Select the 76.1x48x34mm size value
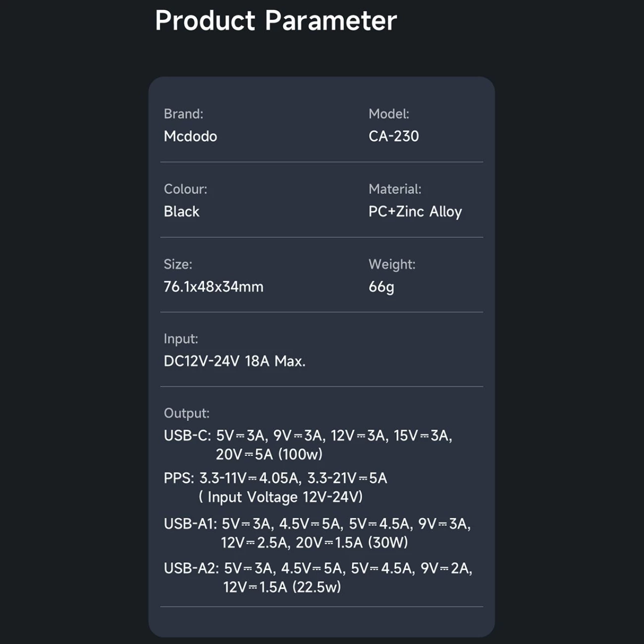The image size is (644, 644). 214,287
